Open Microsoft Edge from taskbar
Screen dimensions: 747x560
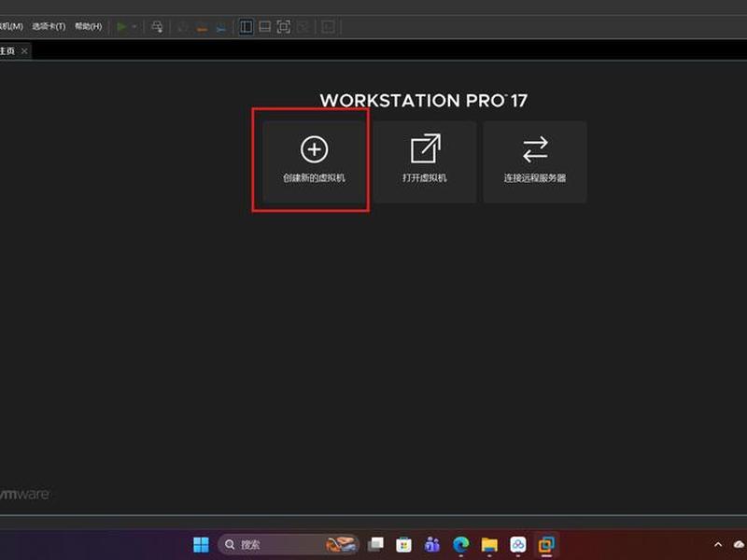pyautogui.click(x=460, y=544)
